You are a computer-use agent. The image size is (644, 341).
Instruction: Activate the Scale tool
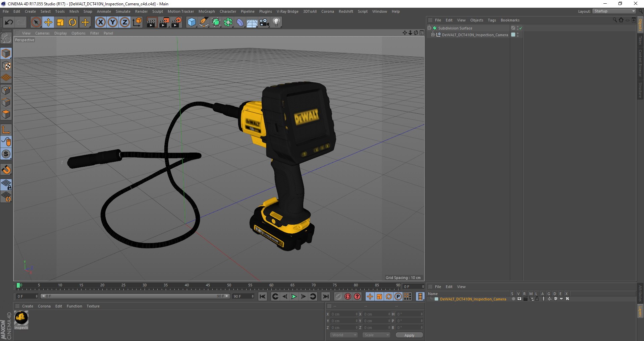coord(60,22)
